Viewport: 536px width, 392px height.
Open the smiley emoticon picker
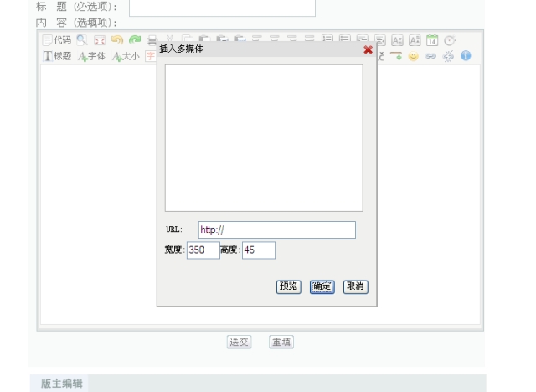click(413, 56)
